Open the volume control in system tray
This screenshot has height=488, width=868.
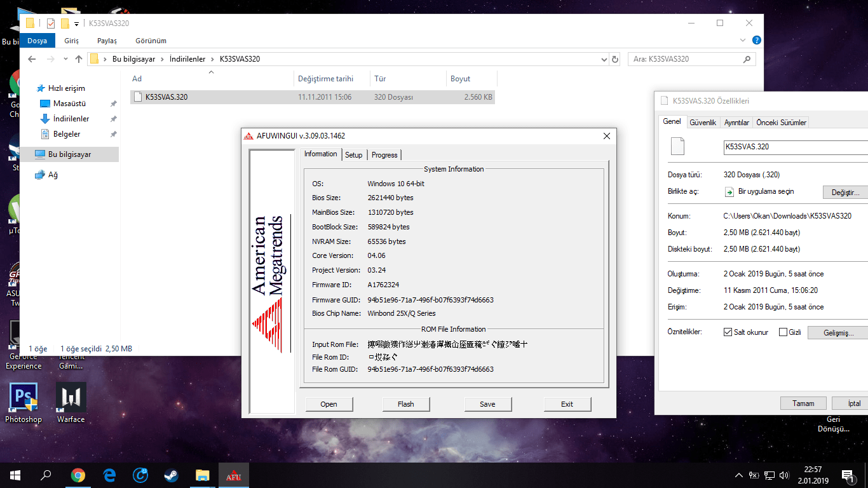[785, 475]
